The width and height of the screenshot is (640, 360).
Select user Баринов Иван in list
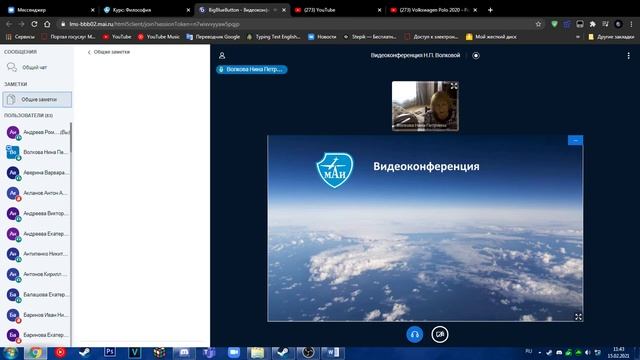(37, 315)
